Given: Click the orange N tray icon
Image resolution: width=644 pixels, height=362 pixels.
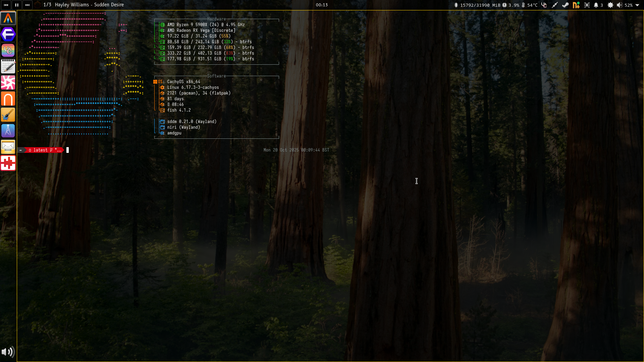Looking at the screenshot, I should pyautogui.click(x=576, y=5).
